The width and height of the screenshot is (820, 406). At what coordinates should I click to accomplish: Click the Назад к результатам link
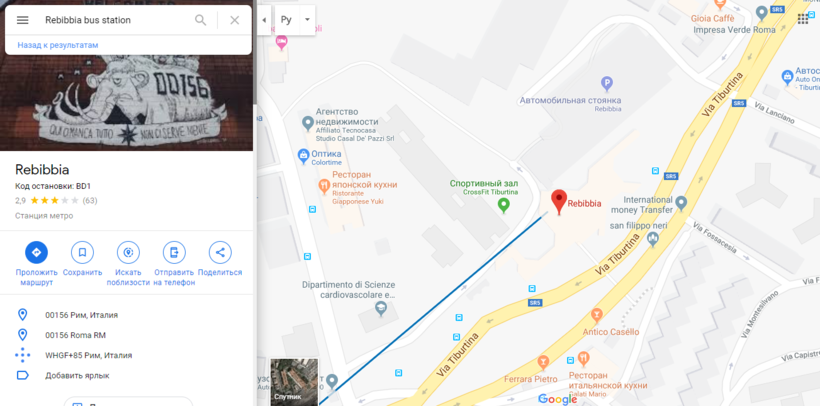point(58,45)
